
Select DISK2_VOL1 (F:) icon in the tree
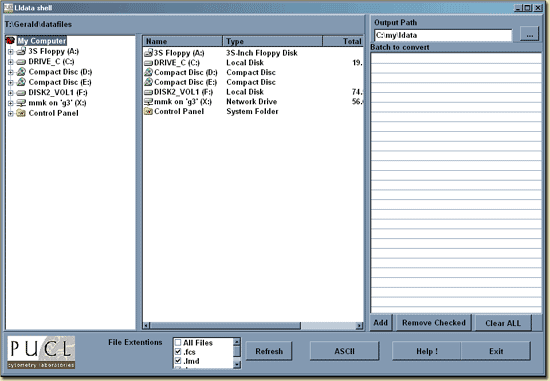pyautogui.click(x=21, y=93)
